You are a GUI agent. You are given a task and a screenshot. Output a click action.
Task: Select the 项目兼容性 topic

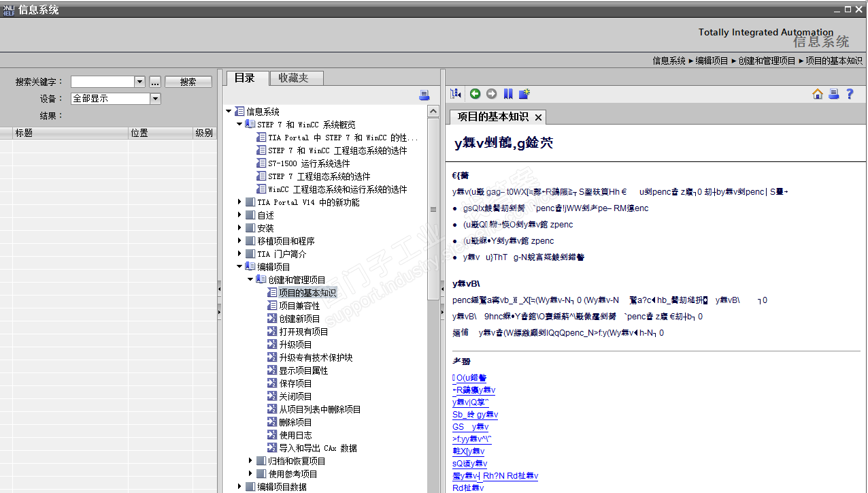pyautogui.click(x=299, y=306)
